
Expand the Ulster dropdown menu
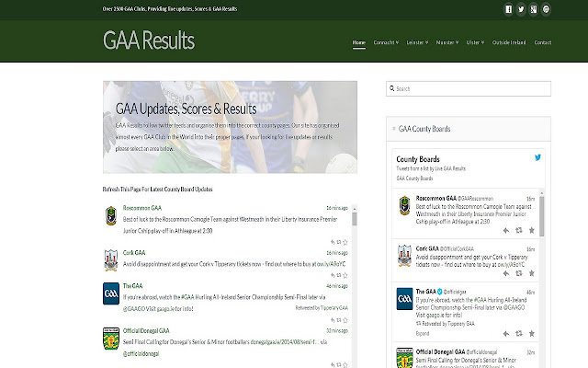(x=475, y=42)
